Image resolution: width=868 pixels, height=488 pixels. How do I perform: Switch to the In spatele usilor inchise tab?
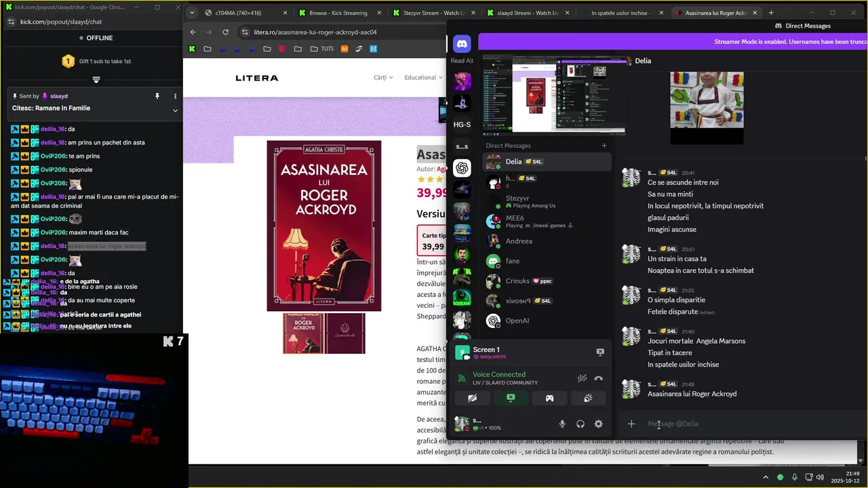(623, 13)
